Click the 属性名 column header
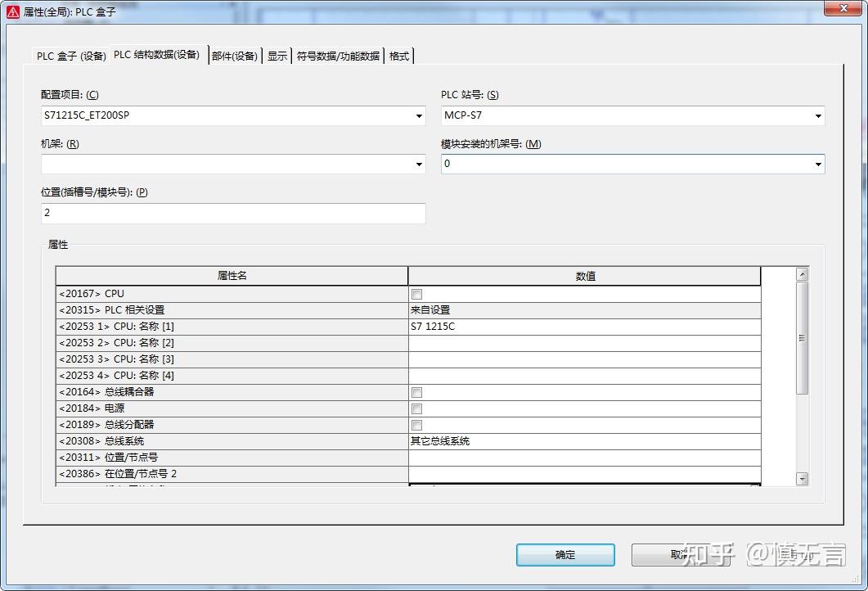 pos(232,276)
